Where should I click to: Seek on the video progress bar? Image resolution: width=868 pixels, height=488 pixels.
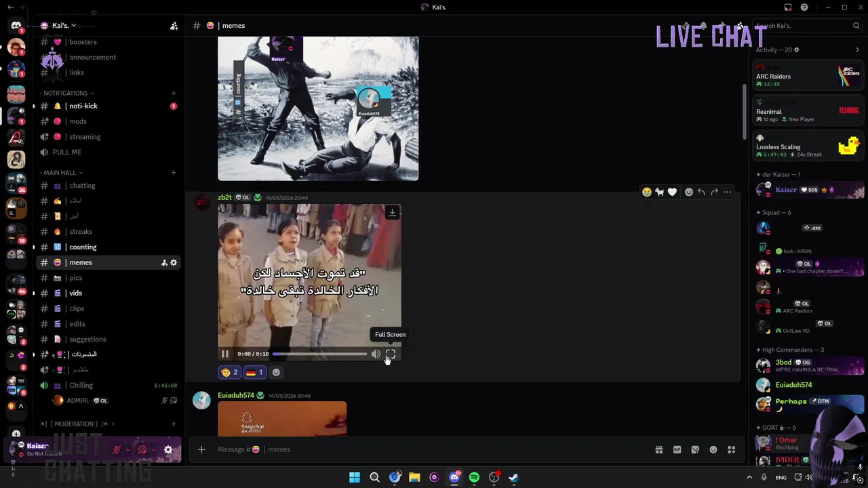point(320,354)
